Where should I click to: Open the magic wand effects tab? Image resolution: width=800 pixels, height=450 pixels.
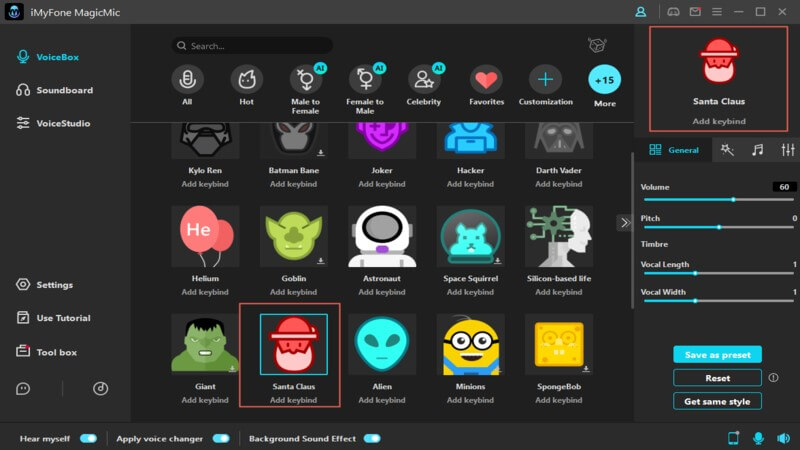pyautogui.click(x=727, y=149)
